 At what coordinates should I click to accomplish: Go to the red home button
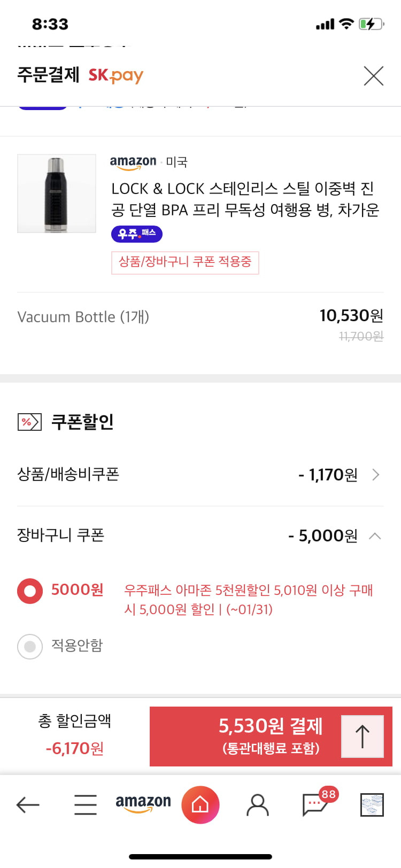pos(200,804)
